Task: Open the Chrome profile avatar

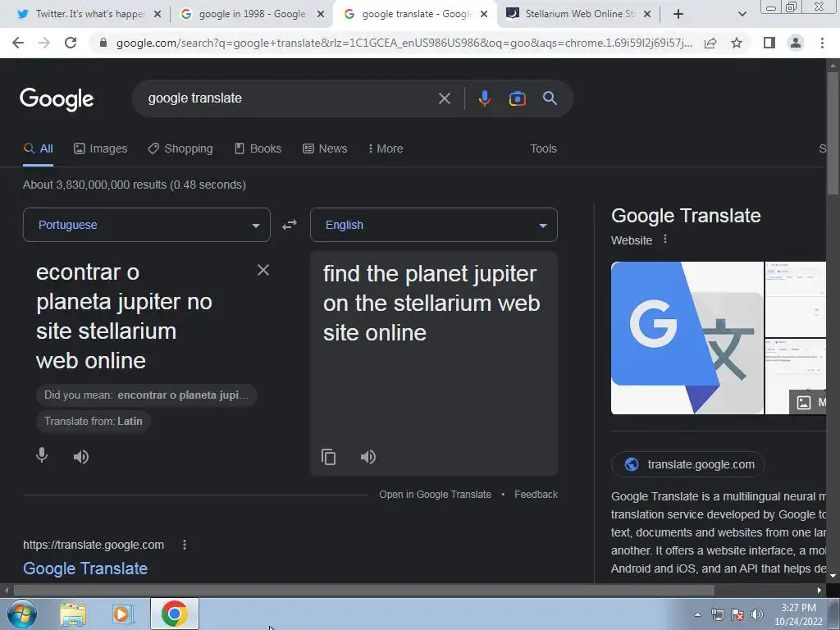Action: [x=796, y=43]
